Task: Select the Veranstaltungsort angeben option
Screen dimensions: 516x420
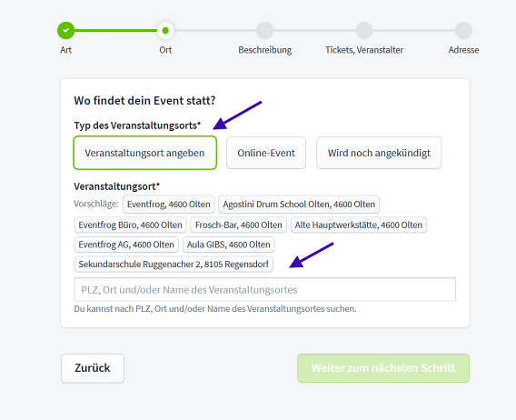Action: [145, 153]
